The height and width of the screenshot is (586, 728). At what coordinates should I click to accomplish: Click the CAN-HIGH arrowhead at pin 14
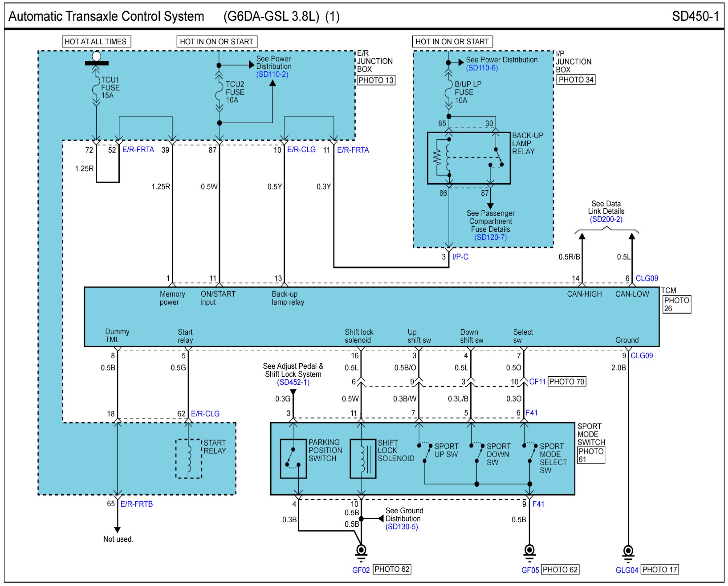click(582, 236)
